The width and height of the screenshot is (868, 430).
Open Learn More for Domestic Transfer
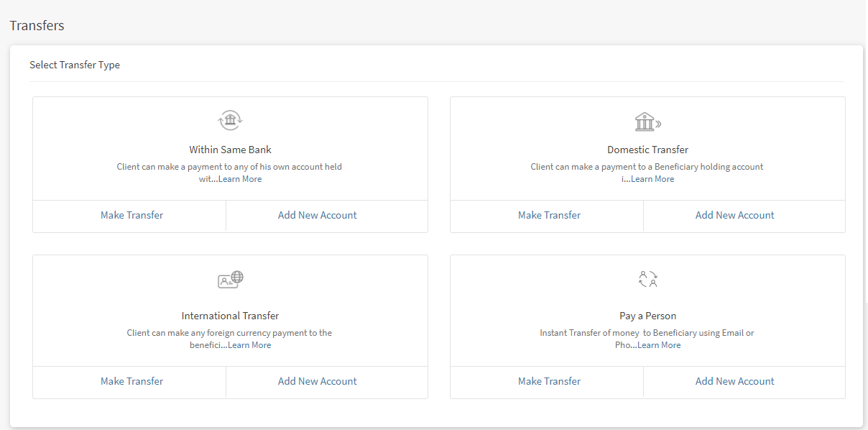pos(652,179)
